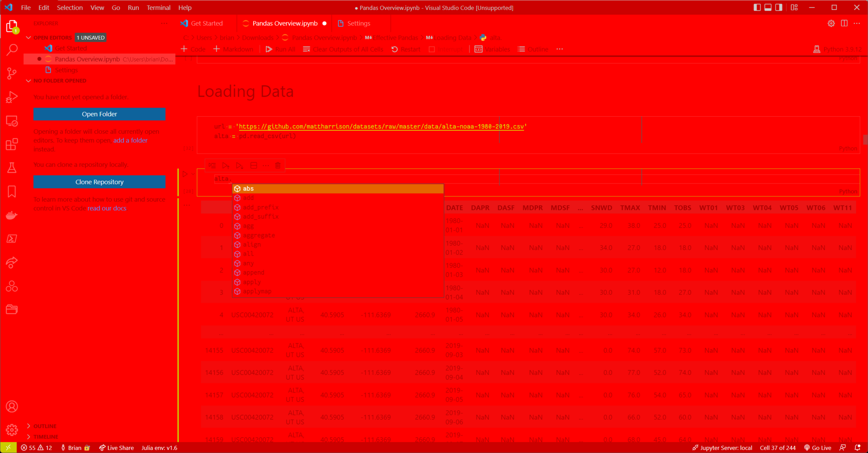Viewport: 868px width, 453px height.
Task: Toggle the secondary side bar visibility
Action: (x=779, y=7)
